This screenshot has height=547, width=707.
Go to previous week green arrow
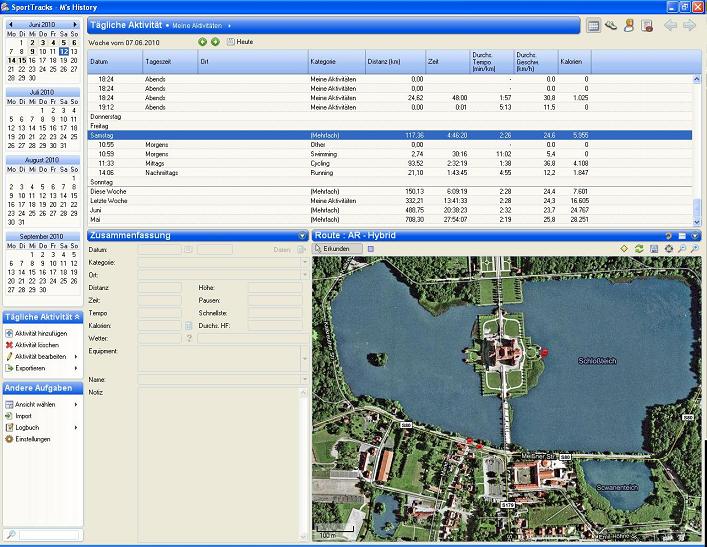(202, 42)
